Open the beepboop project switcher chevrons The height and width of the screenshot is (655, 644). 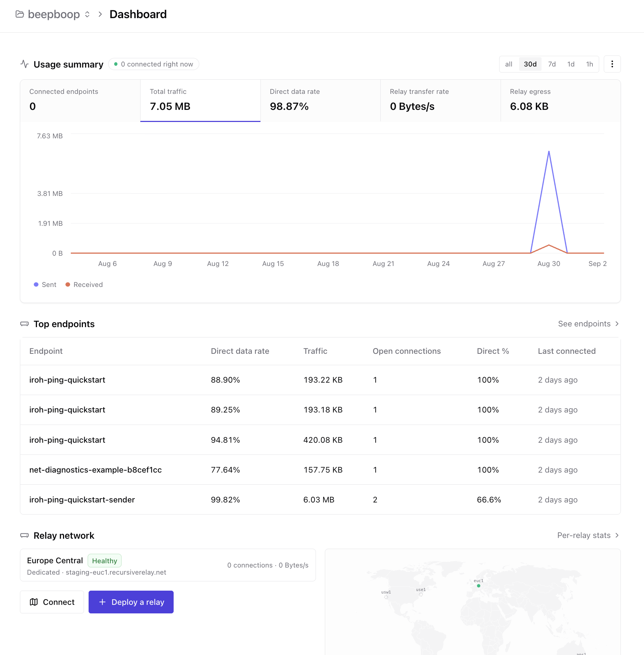pos(87,14)
